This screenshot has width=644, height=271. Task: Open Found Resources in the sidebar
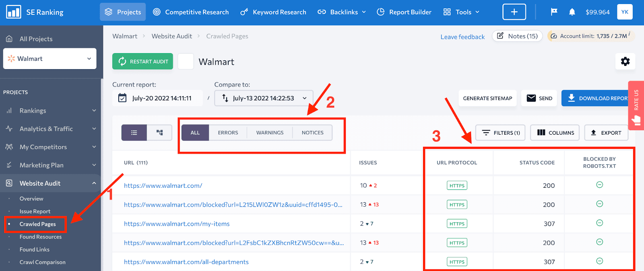tap(41, 237)
